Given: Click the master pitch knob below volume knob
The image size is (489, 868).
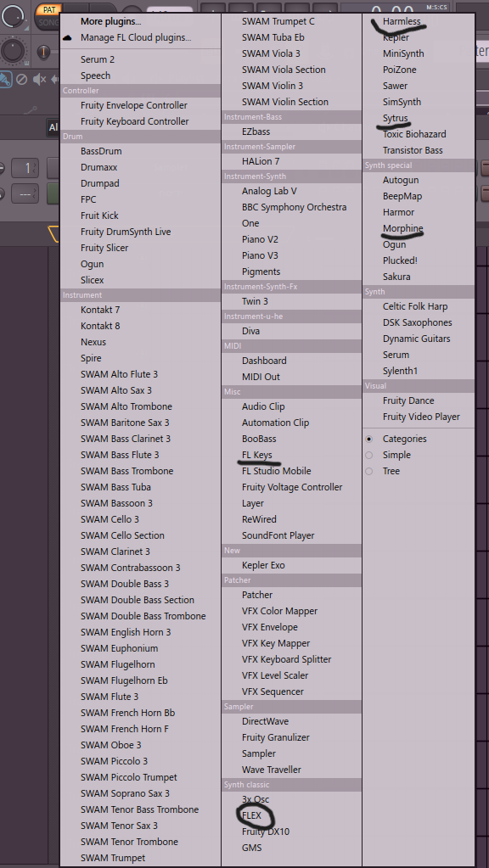Looking at the screenshot, I should click(14, 50).
